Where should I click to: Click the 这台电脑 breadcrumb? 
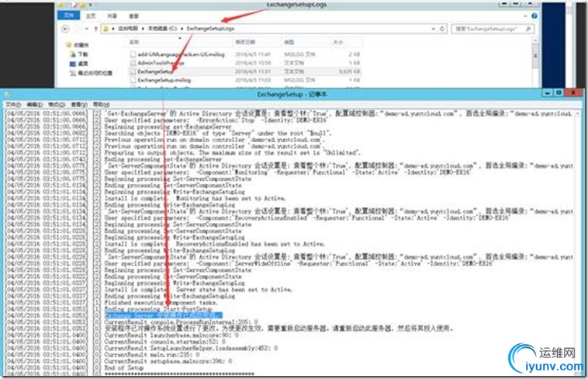click(128, 29)
